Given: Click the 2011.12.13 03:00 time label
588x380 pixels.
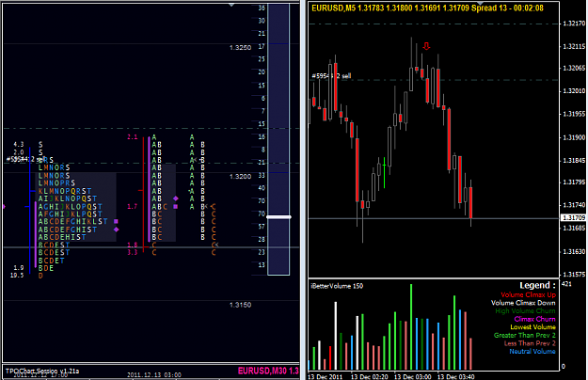Looking at the screenshot, I should coord(154,375).
